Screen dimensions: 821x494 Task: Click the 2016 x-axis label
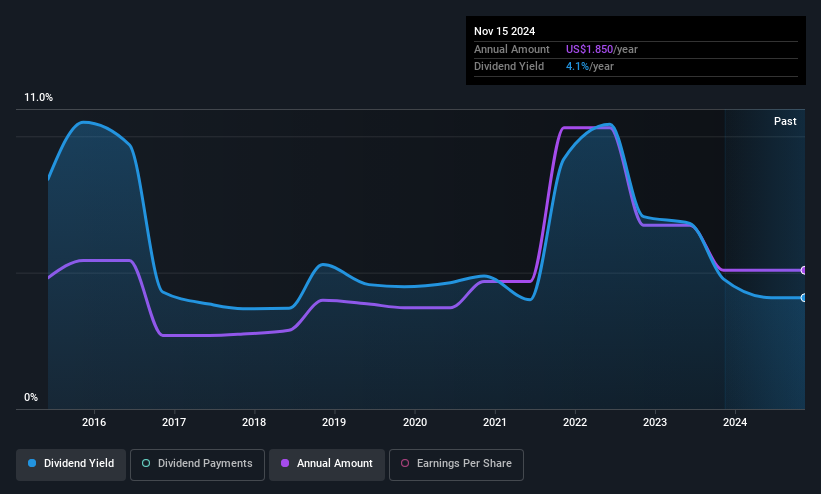[94, 422]
